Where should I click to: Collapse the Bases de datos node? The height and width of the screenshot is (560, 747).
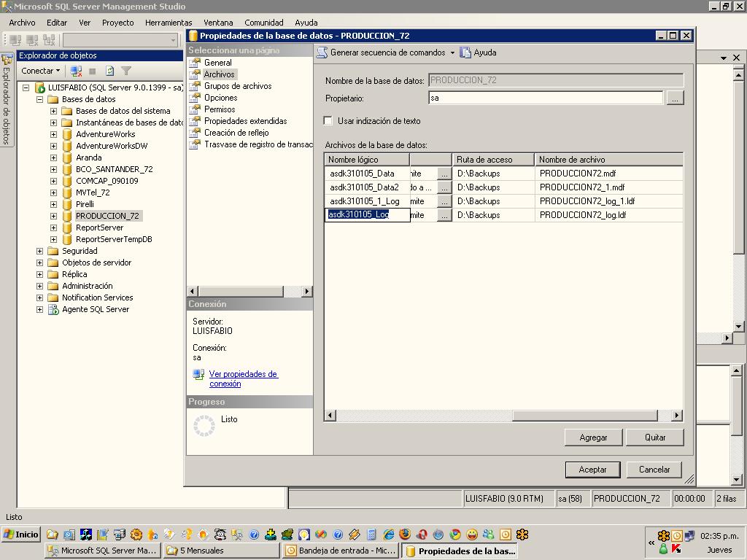40,99
